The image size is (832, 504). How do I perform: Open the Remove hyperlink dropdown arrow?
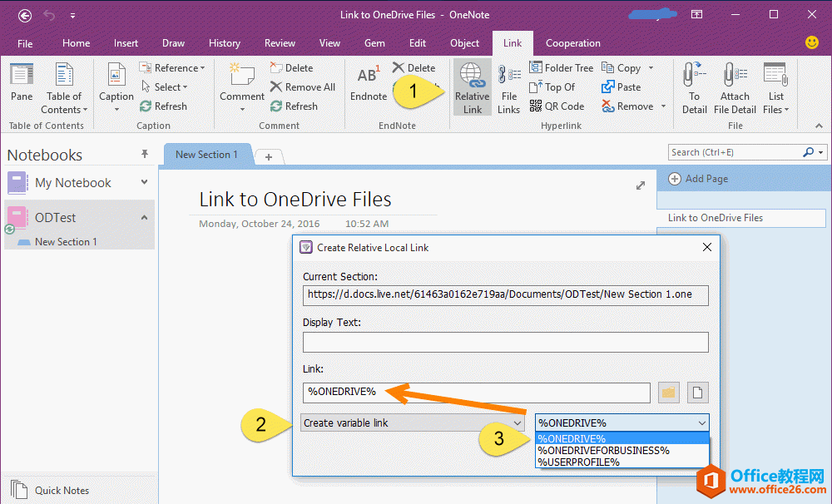[663, 106]
